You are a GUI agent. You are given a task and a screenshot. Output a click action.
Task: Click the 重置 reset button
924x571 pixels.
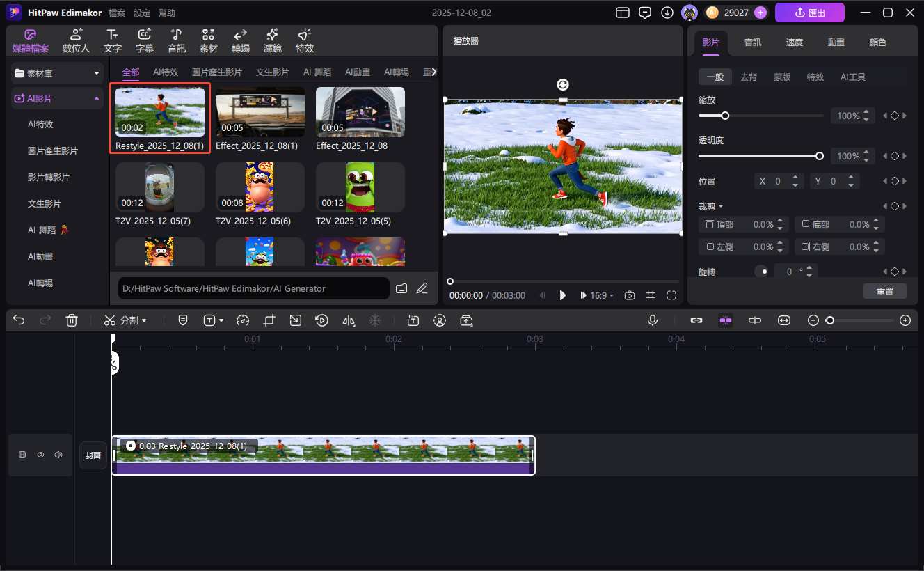pos(884,291)
